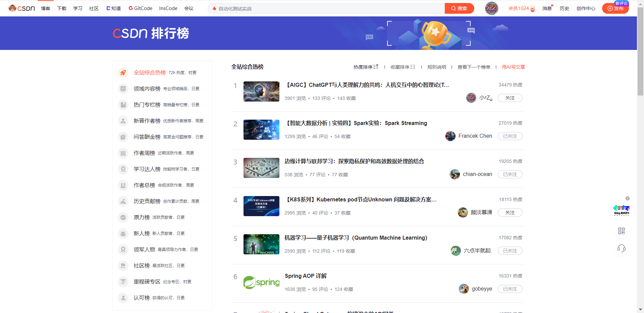
Task: Open chian-ocean's avatar
Action: tap(455, 174)
